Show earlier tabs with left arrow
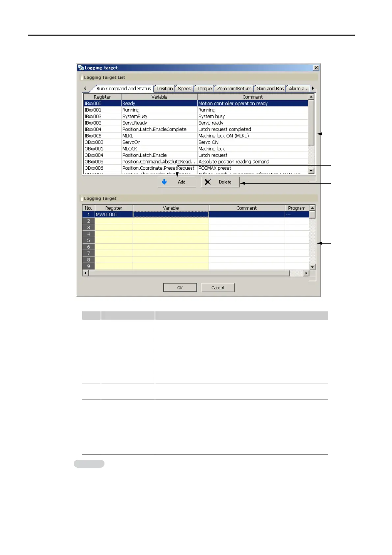This screenshot has height=555, width=392. pyautogui.click(x=85, y=88)
